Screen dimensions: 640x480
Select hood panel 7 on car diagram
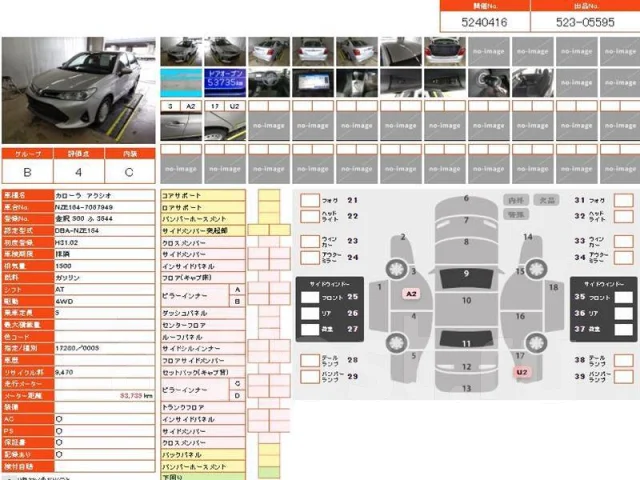466,222
